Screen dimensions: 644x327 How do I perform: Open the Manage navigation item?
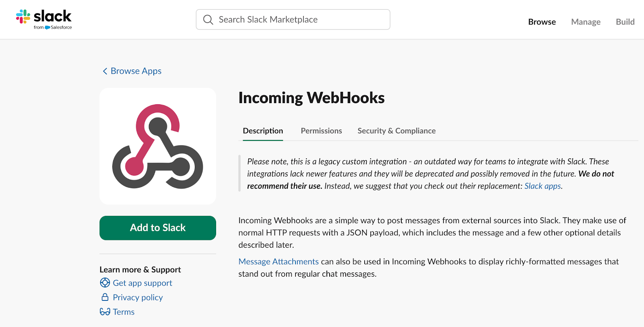(x=586, y=22)
